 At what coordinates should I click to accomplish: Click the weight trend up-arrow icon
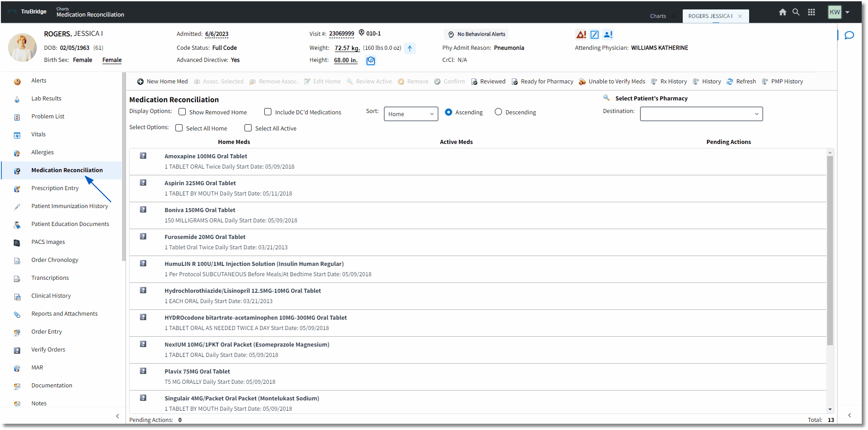(x=410, y=48)
